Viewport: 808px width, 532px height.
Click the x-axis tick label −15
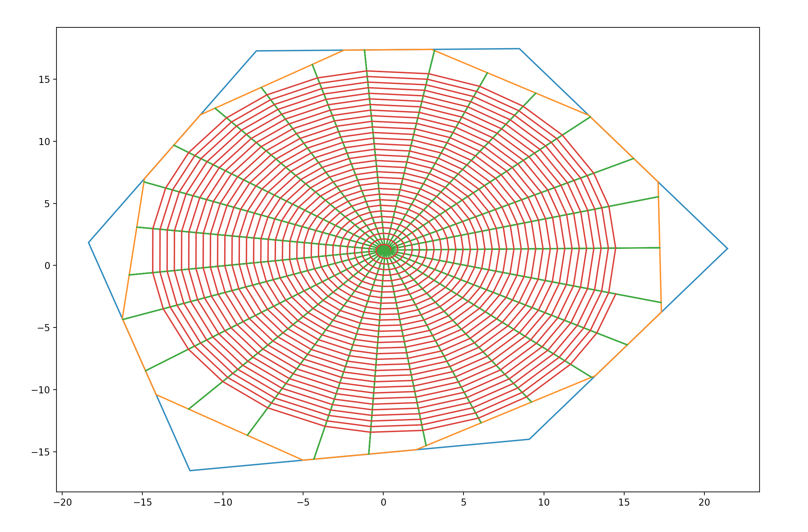(x=143, y=503)
